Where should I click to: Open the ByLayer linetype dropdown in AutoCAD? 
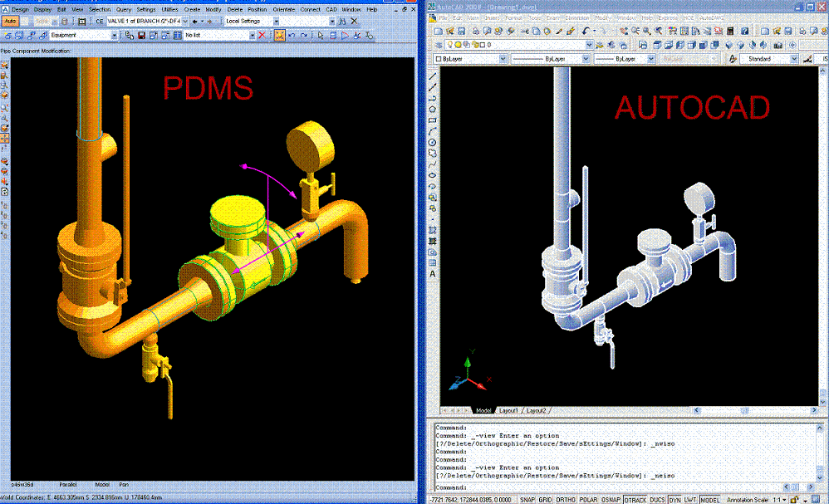586,59
